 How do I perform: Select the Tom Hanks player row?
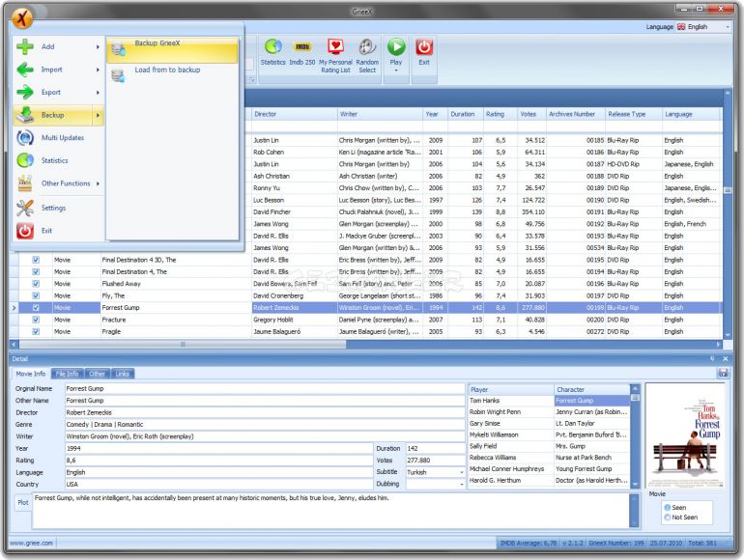[510, 401]
